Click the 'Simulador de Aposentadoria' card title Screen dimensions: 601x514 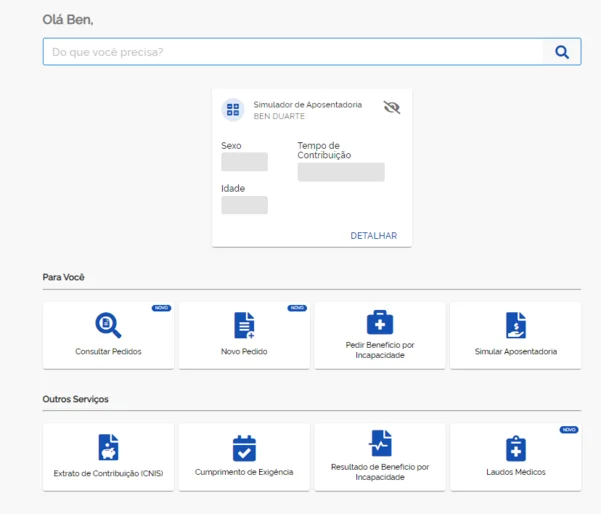308,105
